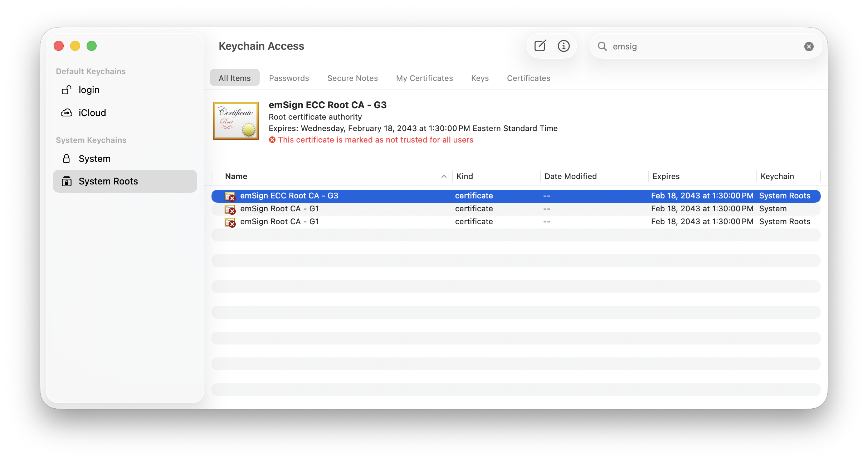The image size is (868, 462).
Task: Select the login keychain
Action: pyautogui.click(x=125, y=90)
